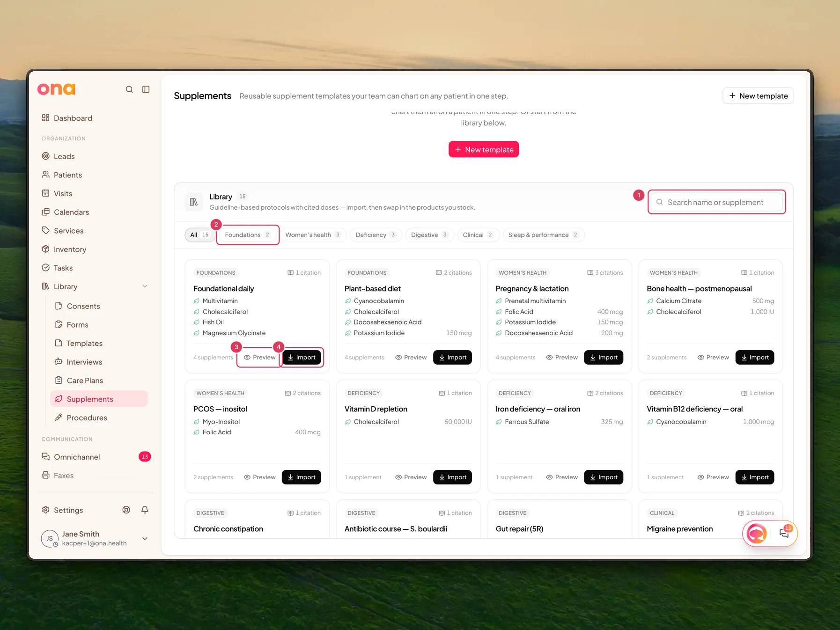Preview Pregnancy & lactation template
The height and width of the screenshot is (630, 840).
(x=562, y=357)
